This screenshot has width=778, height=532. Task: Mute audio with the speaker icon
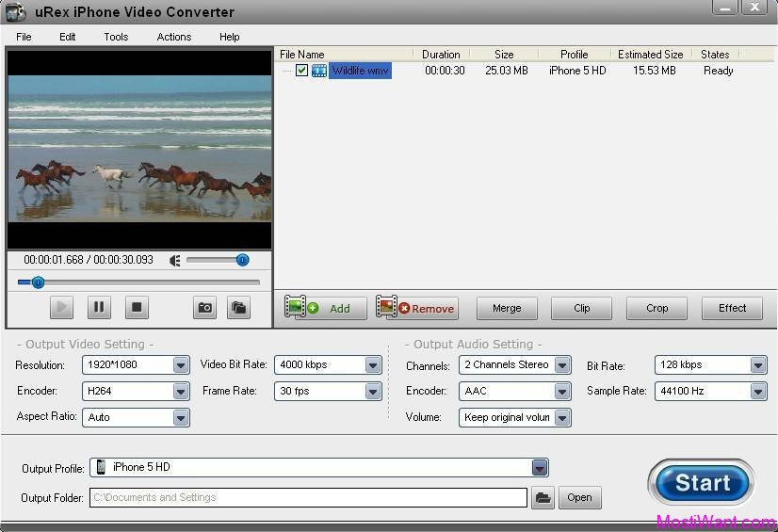174,260
